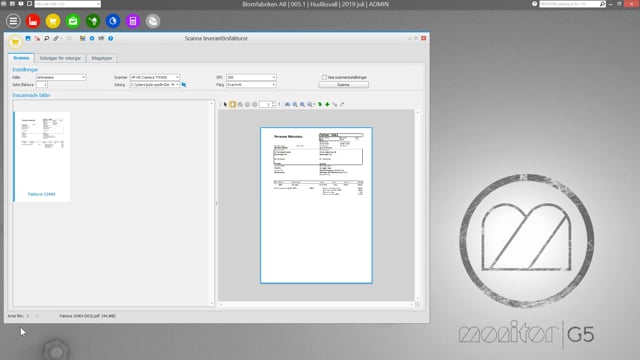Toggle Visa scannerinställningar checkbox
The width and height of the screenshot is (640, 360).
324,77
